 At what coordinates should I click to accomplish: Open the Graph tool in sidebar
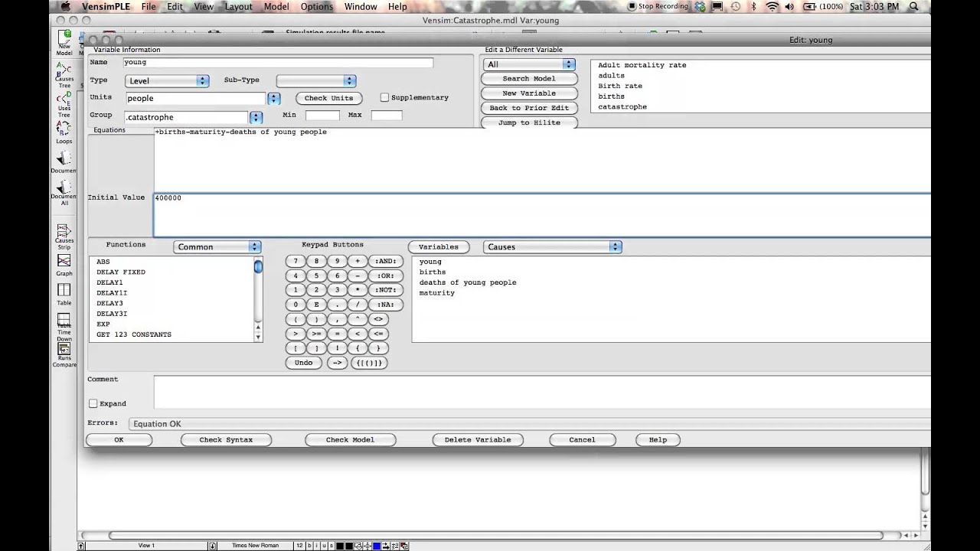pos(64,265)
